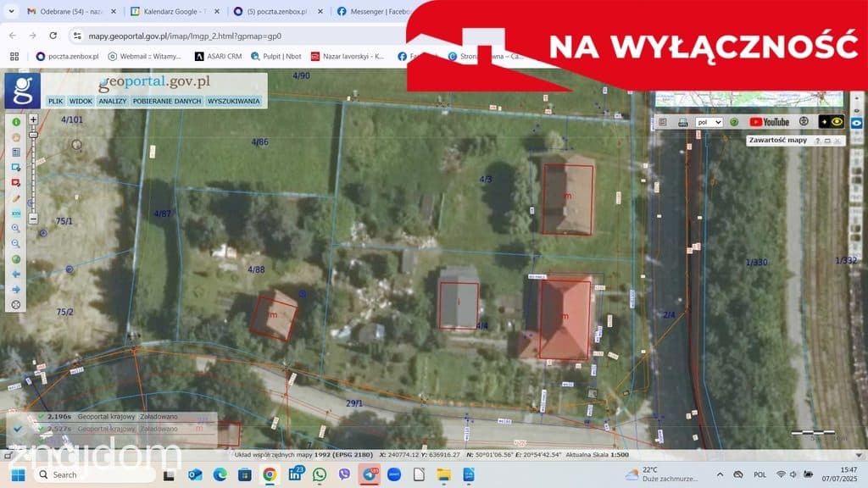Pick the zoom-in magnifier tool

[16, 228]
